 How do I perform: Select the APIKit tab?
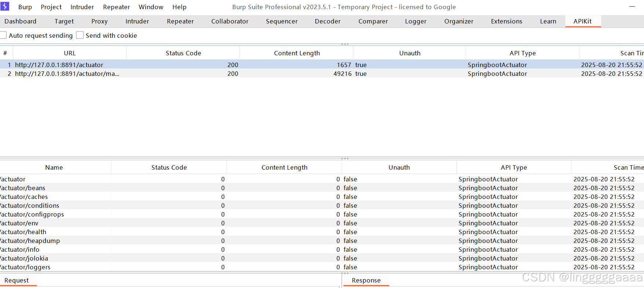583,21
